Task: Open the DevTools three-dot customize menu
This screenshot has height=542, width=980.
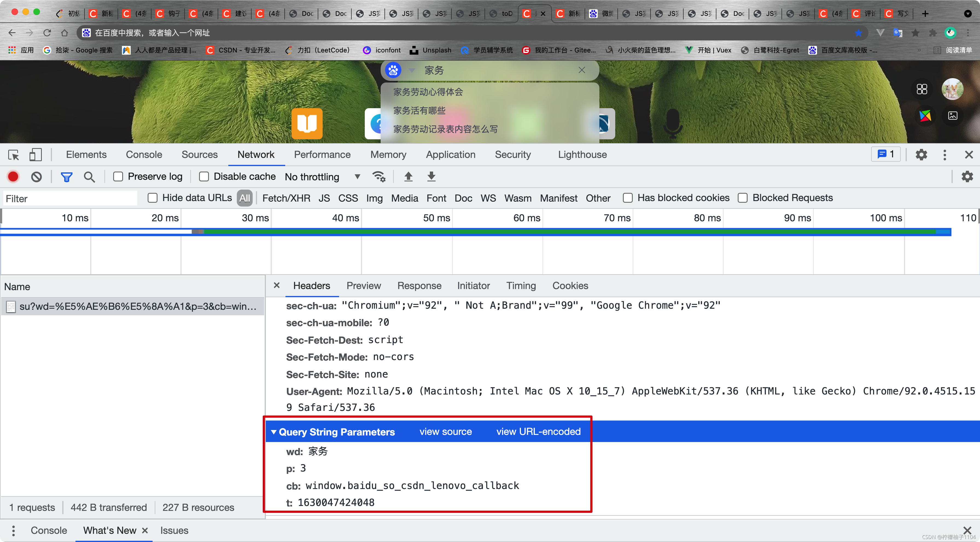Action: point(945,155)
